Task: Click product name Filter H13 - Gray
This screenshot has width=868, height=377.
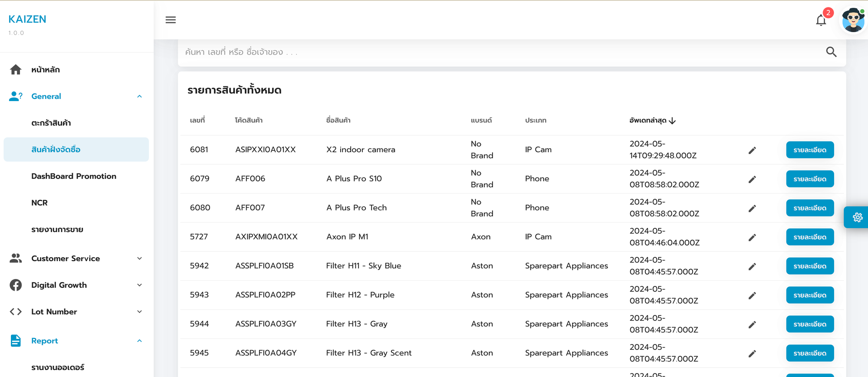Action: click(357, 324)
